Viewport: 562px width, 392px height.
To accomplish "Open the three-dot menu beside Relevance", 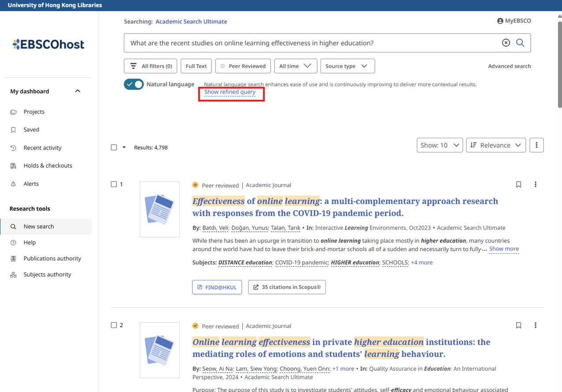I will (536, 145).
